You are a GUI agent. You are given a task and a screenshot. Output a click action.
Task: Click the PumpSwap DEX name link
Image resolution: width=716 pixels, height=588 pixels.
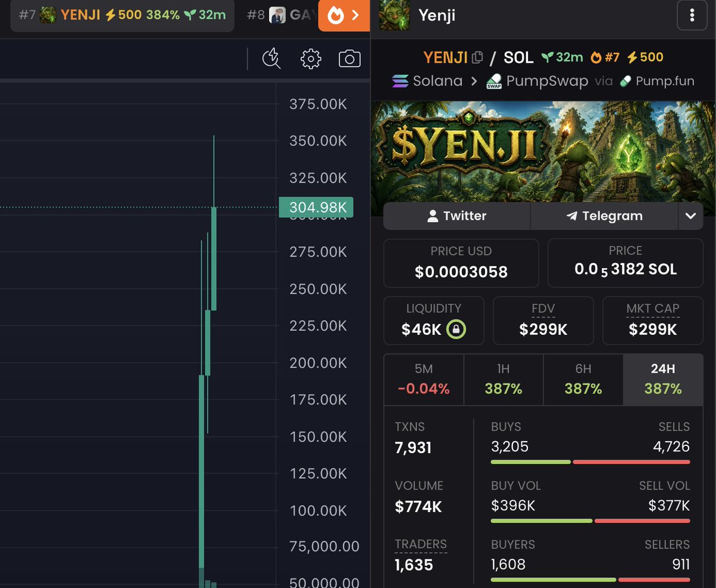pyautogui.click(x=547, y=81)
